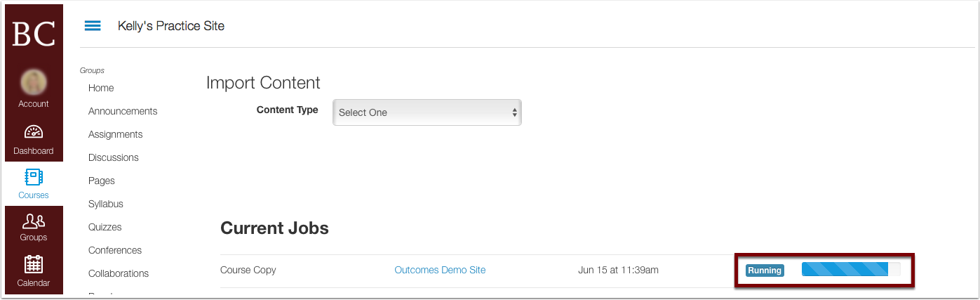Open the Groups people icon
This screenshot has width=980, height=300.
pos(34,222)
